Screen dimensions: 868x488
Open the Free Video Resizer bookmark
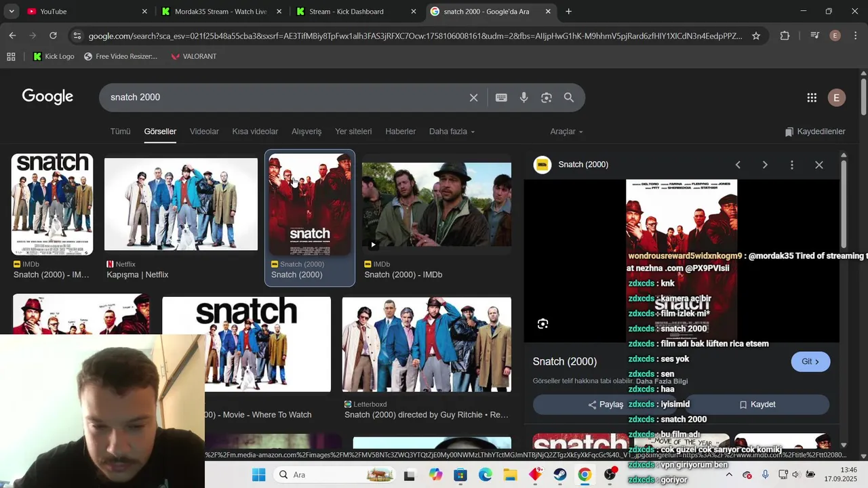[121, 56]
